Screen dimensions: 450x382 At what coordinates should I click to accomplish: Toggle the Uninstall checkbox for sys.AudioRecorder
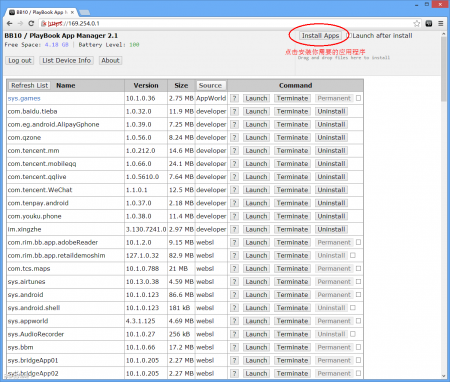tap(353, 334)
